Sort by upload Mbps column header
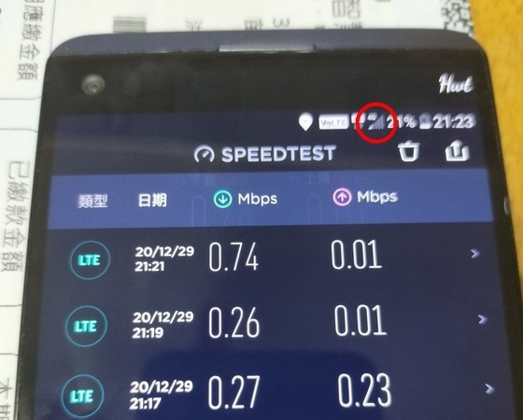 (x=365, y=197)
